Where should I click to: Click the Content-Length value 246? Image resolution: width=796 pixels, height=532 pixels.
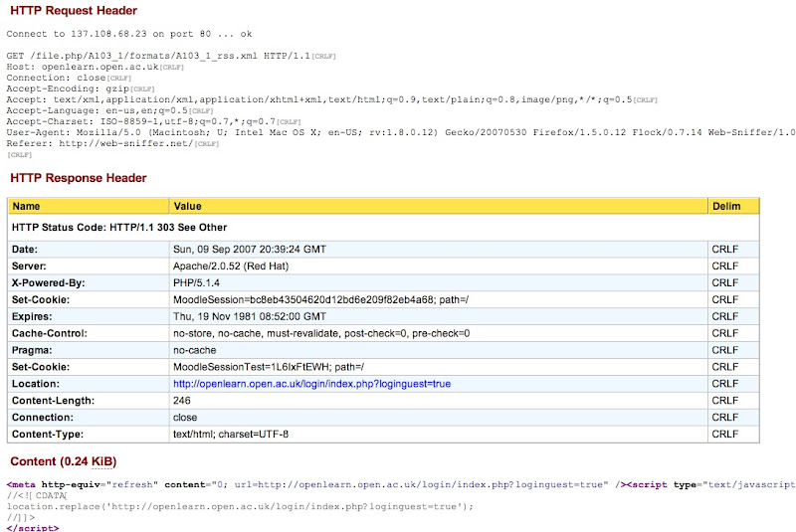[182, 401]
